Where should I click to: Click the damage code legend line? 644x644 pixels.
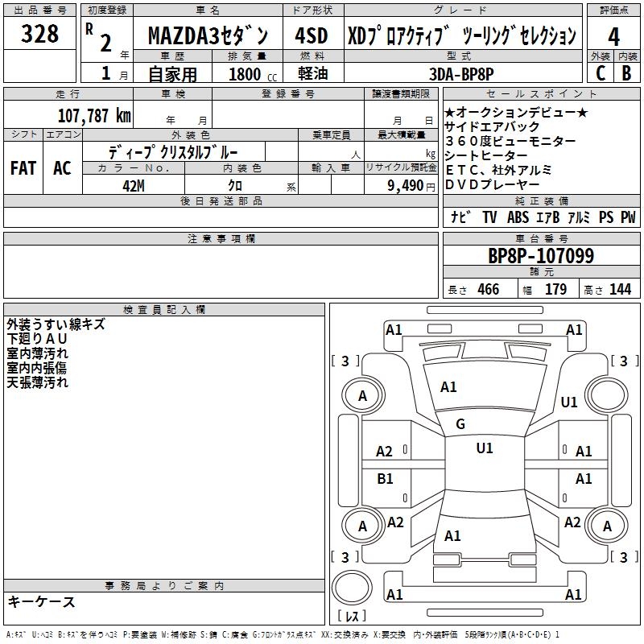(x=283, y=634)
